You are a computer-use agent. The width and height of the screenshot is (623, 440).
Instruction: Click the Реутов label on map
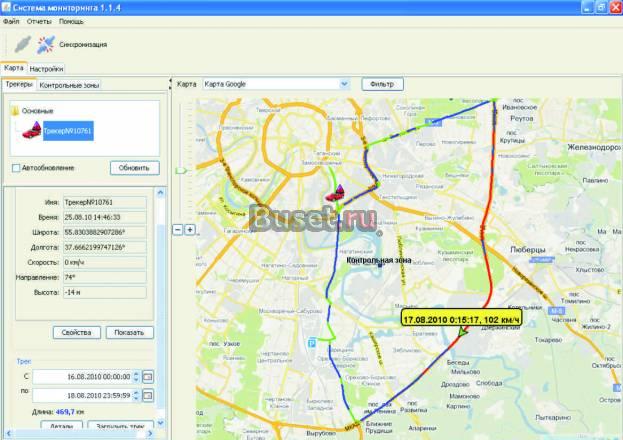pos(521,118)
